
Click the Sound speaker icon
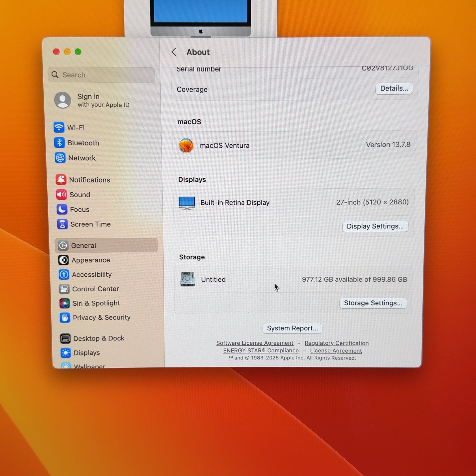click(x=61, y=194)
